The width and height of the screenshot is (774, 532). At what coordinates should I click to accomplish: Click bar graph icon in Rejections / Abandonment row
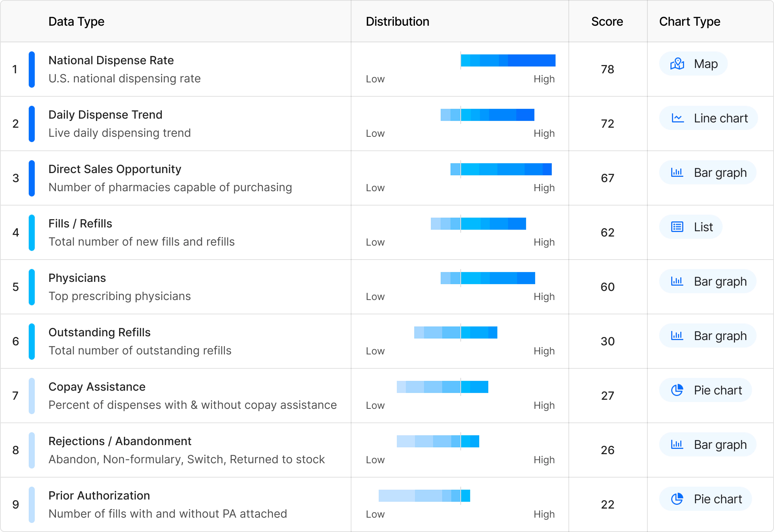pyautogui.click(x=677, y=445)
